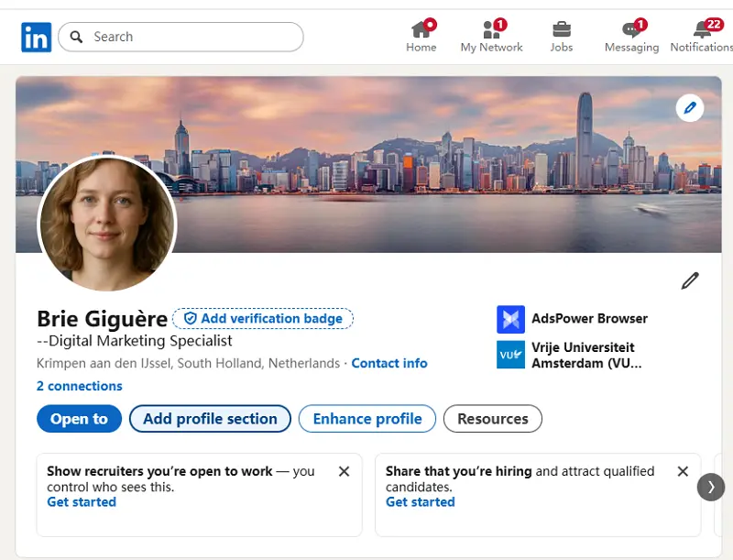Go to the Jobs section
This screenshot has height=560, width=733.
click(561, 35)
